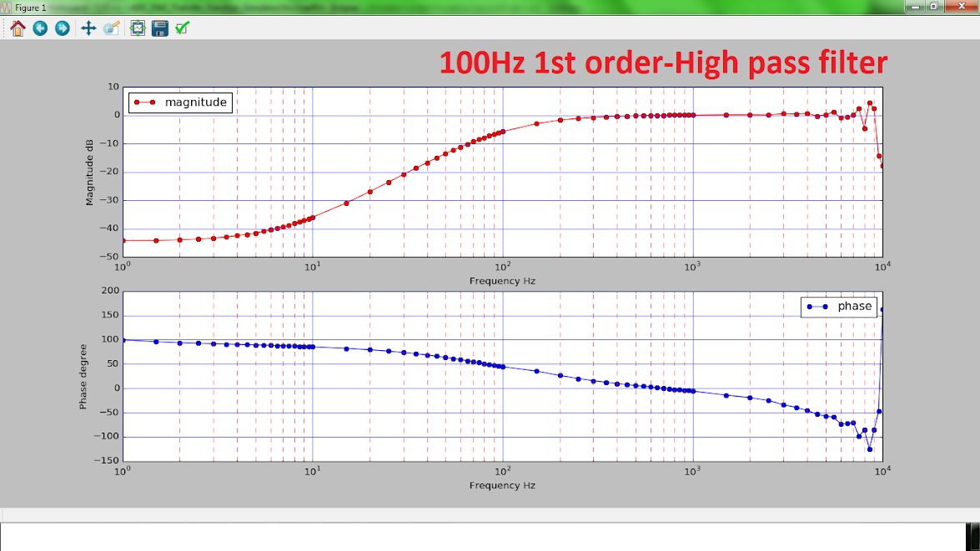Toggle the Pan axes tool
The height and width of the screenshot is (551, 980).
88,28
